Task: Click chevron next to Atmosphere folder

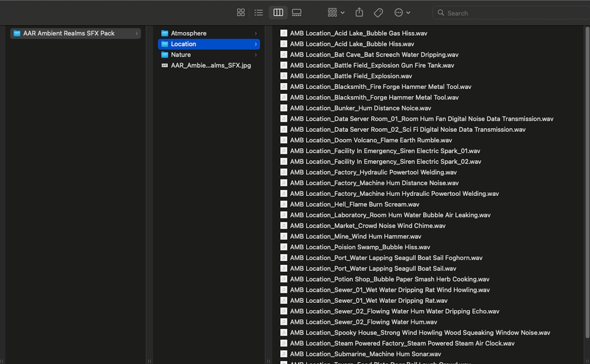Action: coord(256,33)
